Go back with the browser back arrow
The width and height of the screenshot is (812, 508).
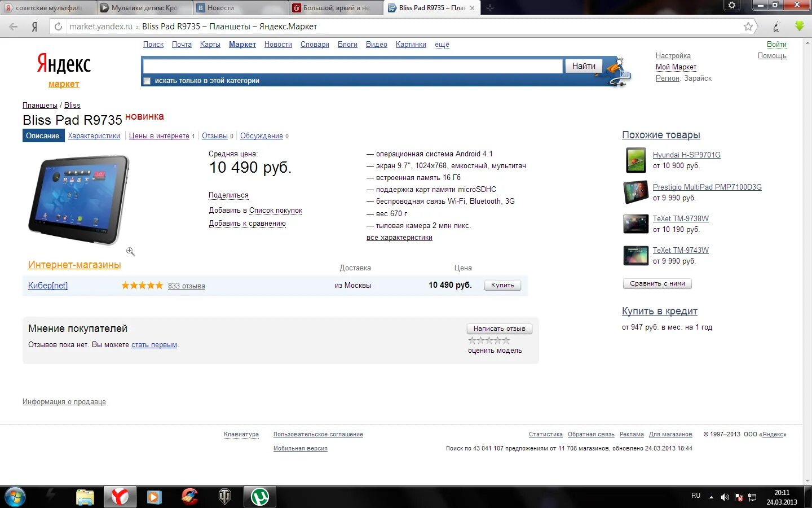tap(14, 27)
